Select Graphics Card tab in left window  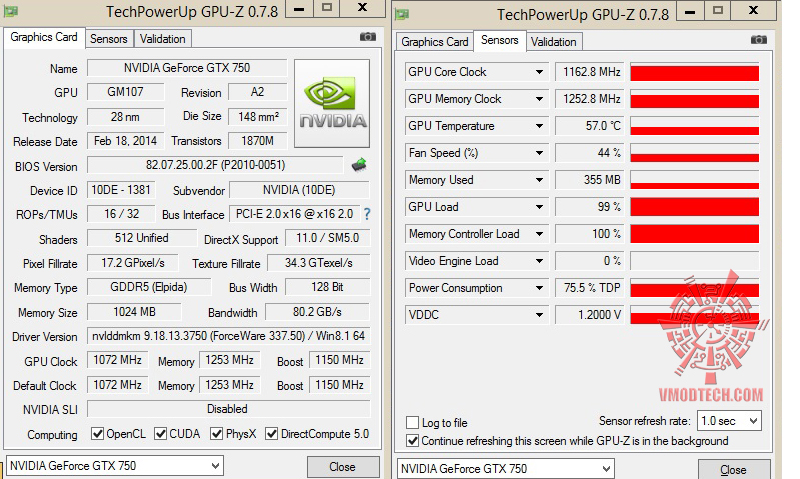(44, 37)
